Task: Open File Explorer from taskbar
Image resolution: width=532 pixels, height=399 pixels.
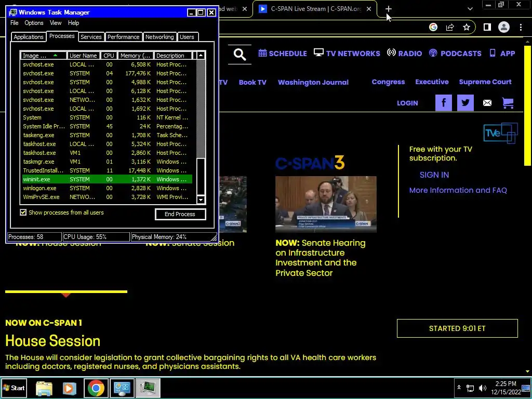Action: click(44, 388)
